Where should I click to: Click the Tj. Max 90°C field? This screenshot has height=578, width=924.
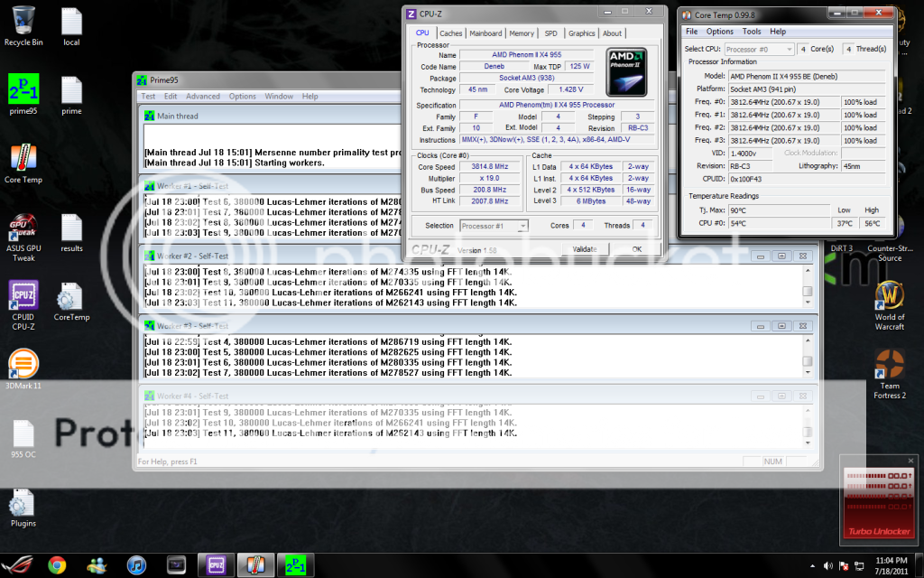(x=779, y=210)
